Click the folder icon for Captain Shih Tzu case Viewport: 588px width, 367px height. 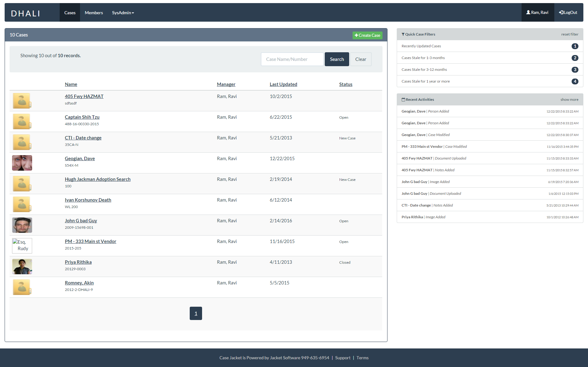point(22,121)
